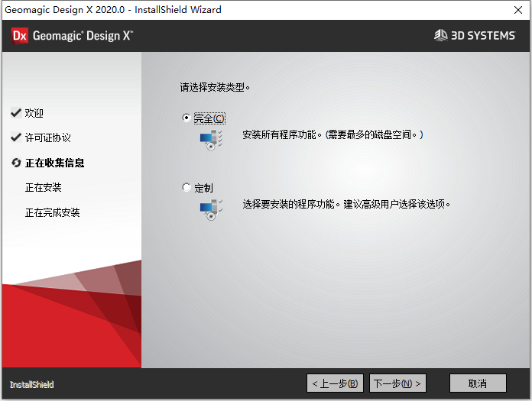The image size is (532, 401).
Task: Click the 取消 cancel button
Action: point(478,383)
